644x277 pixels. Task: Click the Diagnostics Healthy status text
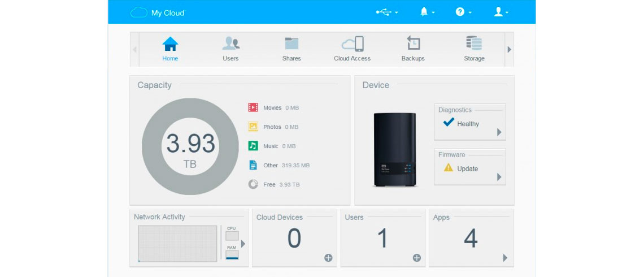coord(468,124)
